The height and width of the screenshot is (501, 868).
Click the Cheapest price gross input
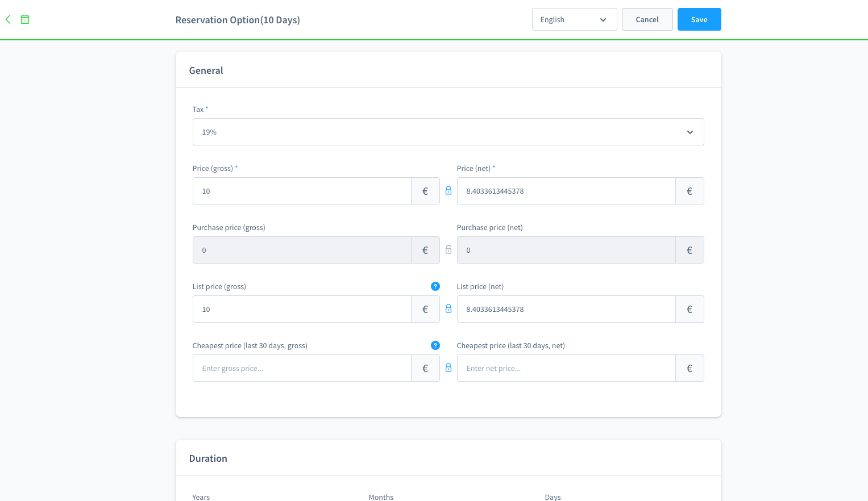tap(302, 368)
